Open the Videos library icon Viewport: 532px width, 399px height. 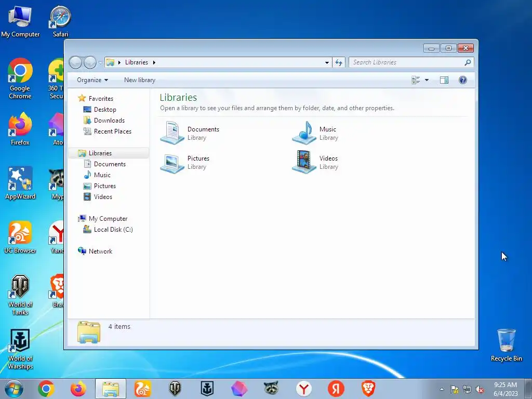(304, 163)
